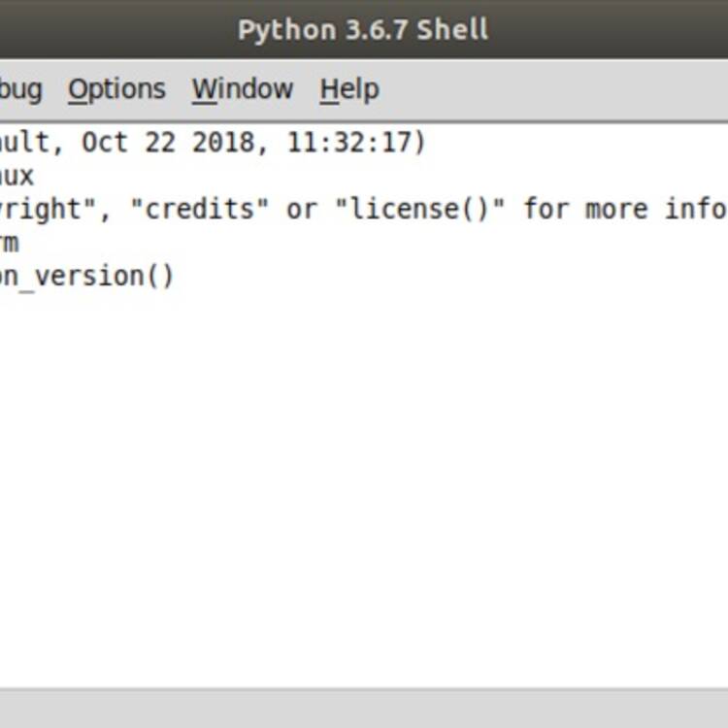Click the word "or" between credits and license
This screenshot has width=728, height=728.
(302, 210)
